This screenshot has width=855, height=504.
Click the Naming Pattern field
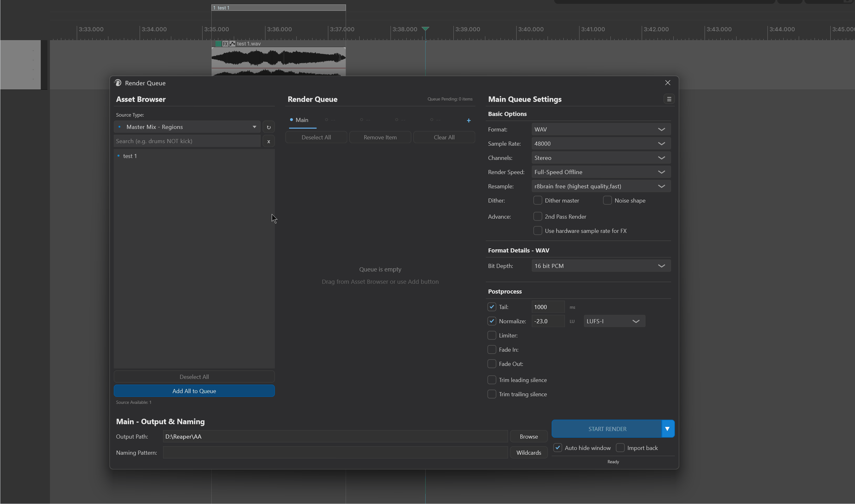[x=335, y=453]
